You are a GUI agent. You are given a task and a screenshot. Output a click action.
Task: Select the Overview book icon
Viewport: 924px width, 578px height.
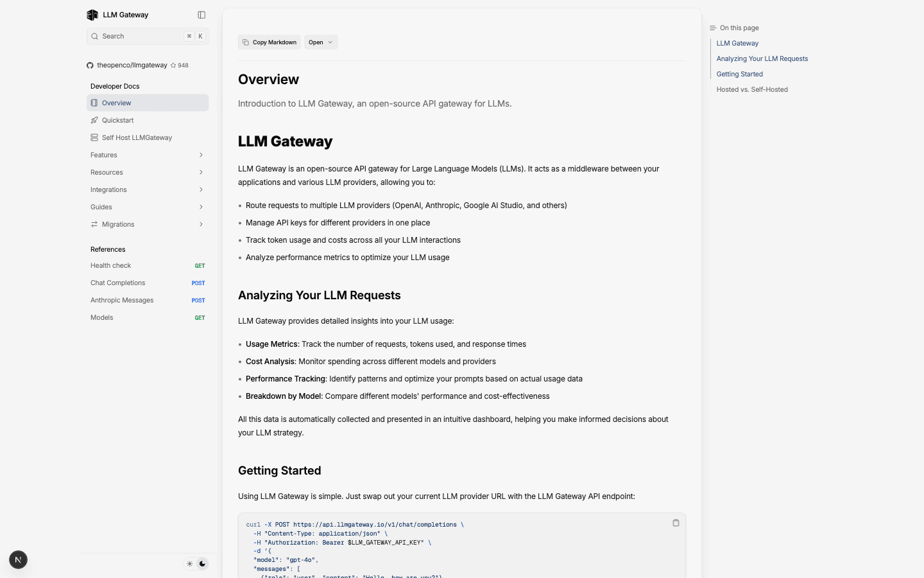pyautogui.click(x=95, y=103)
